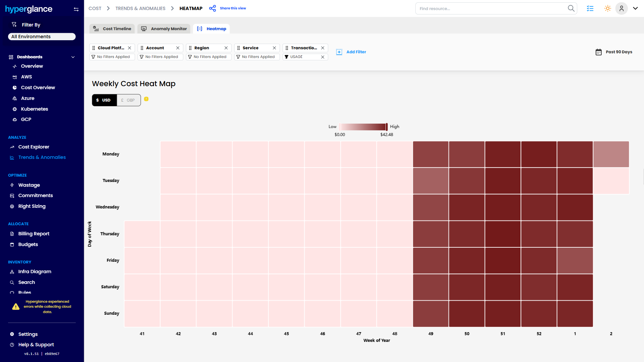Open the task checklist icon in header

click(x=590, y=8)
